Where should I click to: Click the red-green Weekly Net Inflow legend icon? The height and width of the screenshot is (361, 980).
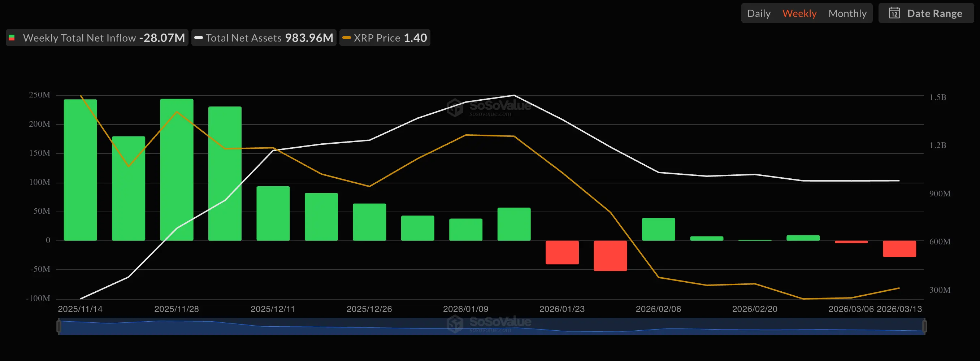click(x=12, y=38)
